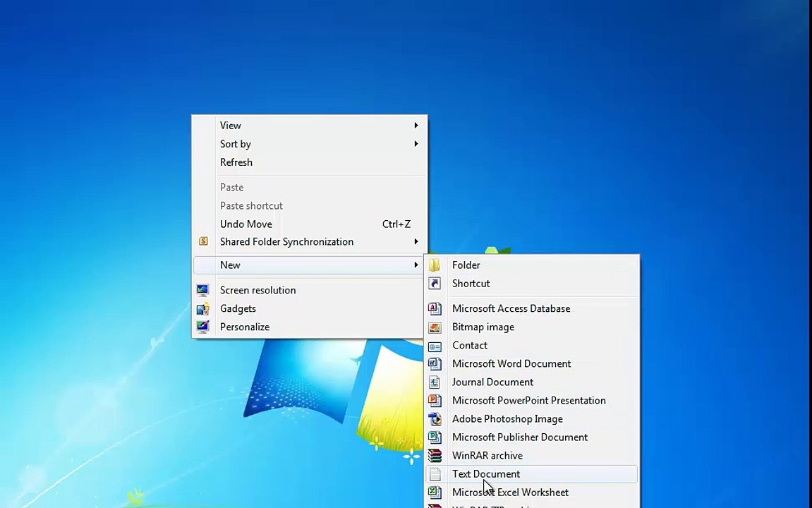812x508 pixels.
Task: Create a new Microsoft Excel Worksheet
Action: pyautogui.click(x=532, y=492)
